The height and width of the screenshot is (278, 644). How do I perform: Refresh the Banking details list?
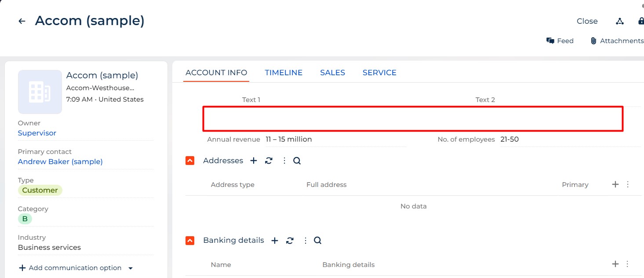click(x=290, y=241)
